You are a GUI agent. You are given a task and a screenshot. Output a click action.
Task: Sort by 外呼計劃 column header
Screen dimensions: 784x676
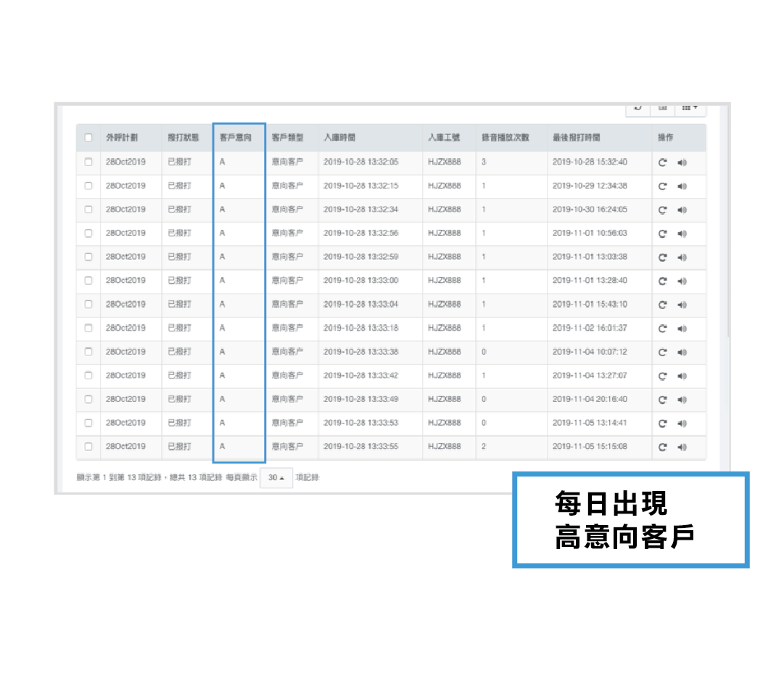click(x=122, y=138)
